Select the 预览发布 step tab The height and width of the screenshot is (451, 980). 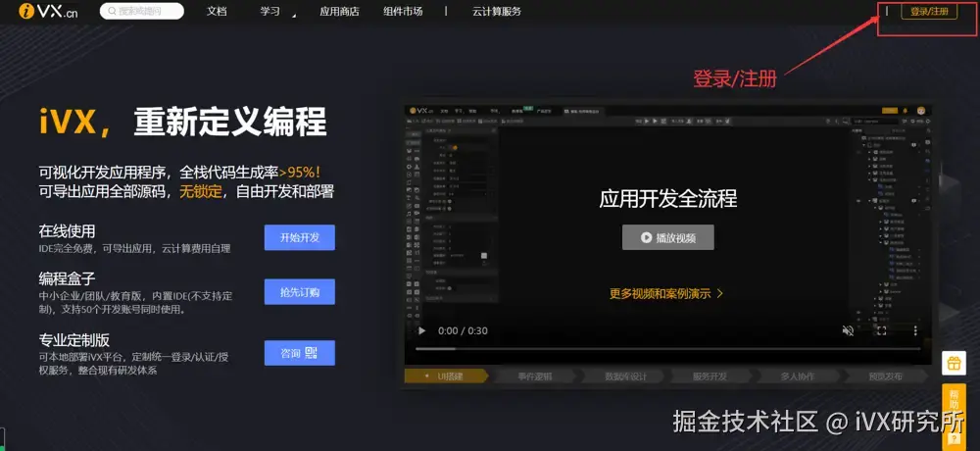click(885, 376)
